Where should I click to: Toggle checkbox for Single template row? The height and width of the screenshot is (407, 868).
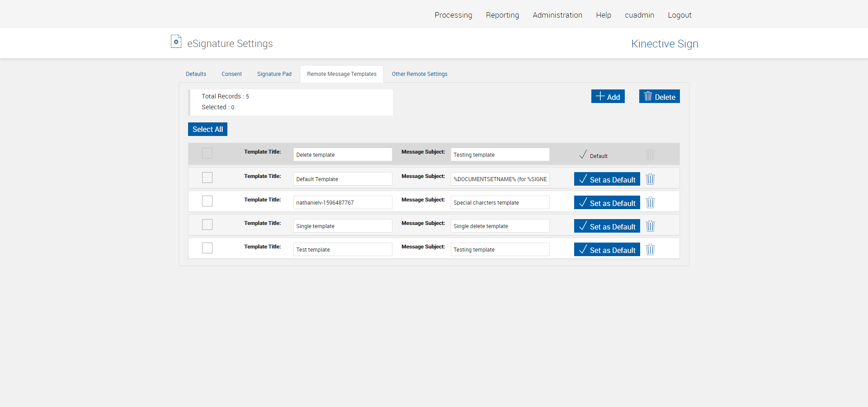coord(207,225)
